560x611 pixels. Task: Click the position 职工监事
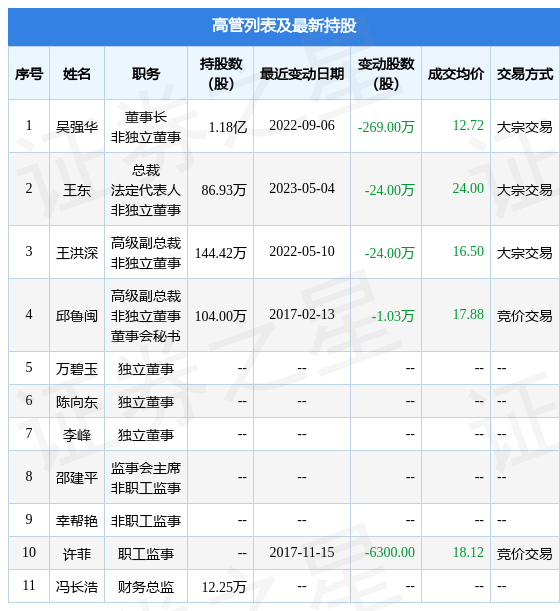pyautogui.click(x=146, y=554)
